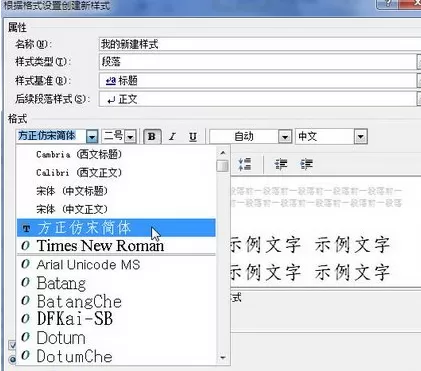
Task: Click the font name field 方正仿宋简体
Action: point(51,136)
